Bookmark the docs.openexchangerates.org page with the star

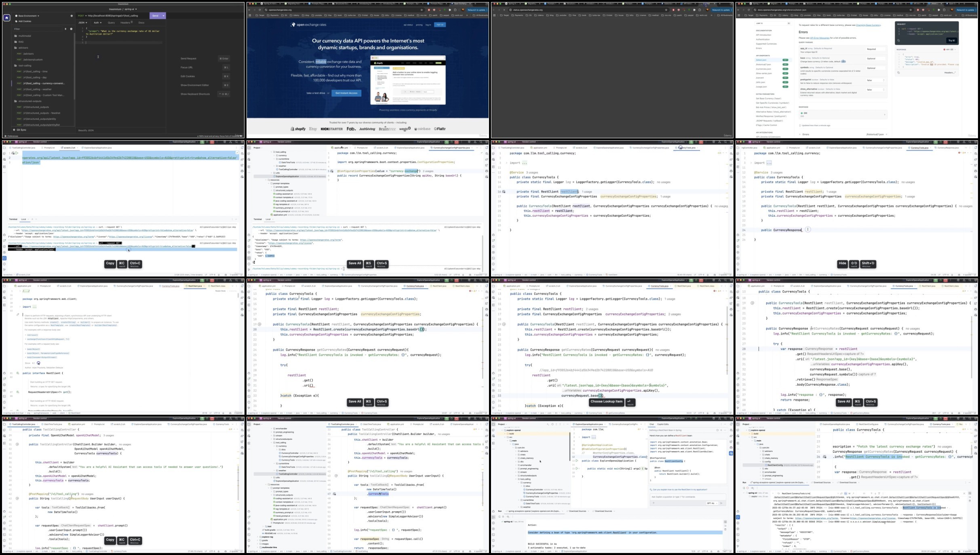911,10
